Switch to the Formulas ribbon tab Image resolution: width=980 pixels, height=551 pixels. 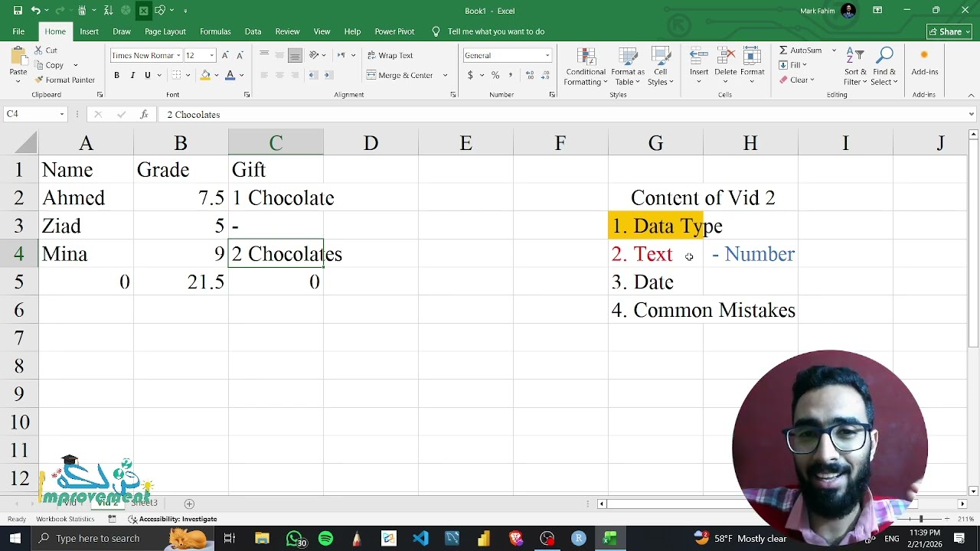click(215, 31)
